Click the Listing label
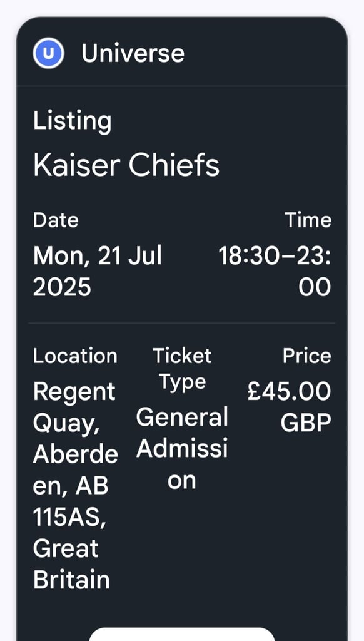 point(73,121)
